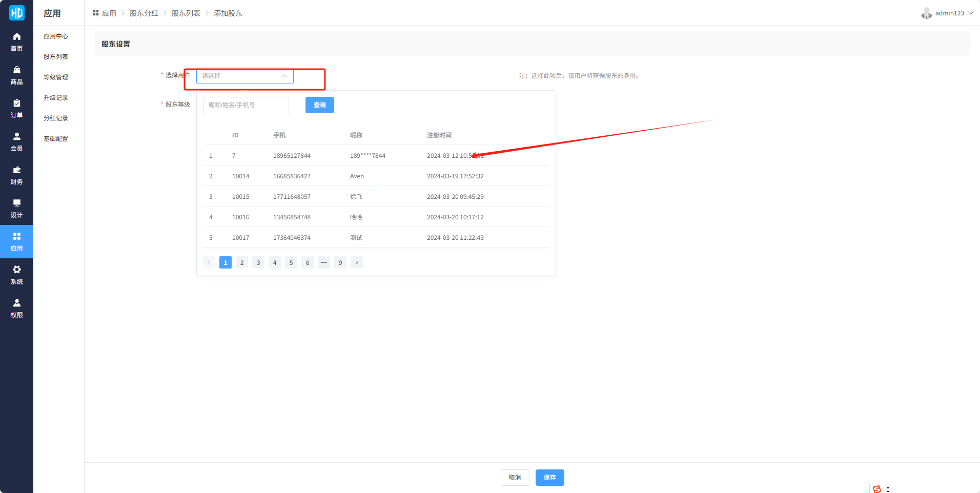Open the 订单 orders clipboard icon
Viewport: 980px width, 493px height.
tap(16, 104)
